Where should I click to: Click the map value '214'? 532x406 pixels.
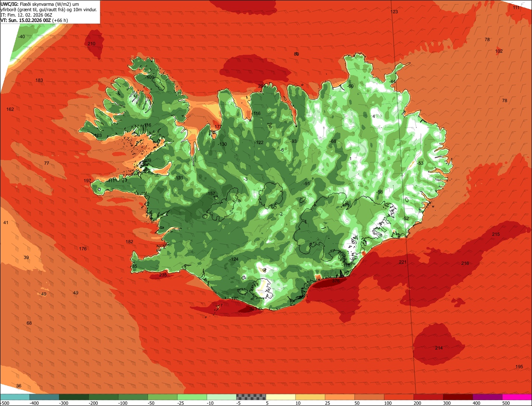[x=438, y=348]
